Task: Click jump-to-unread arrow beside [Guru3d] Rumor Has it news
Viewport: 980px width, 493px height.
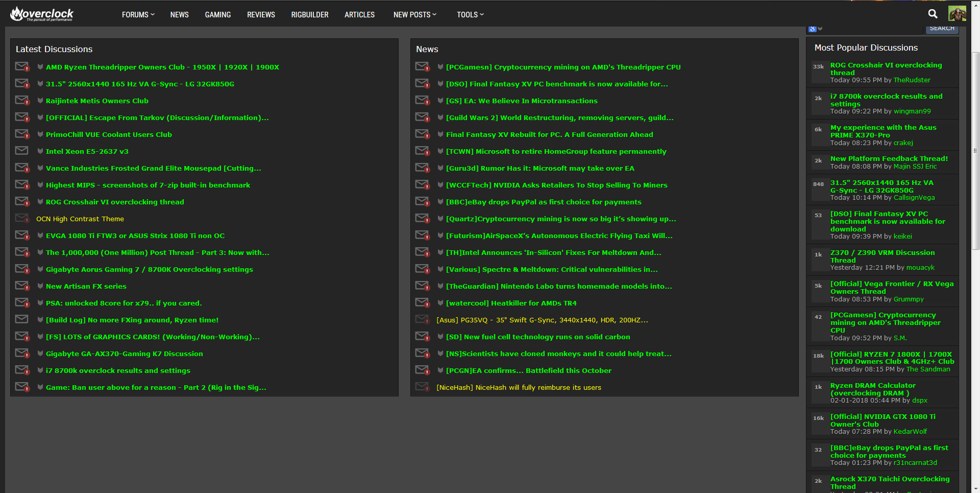Action: click(440, 168)
